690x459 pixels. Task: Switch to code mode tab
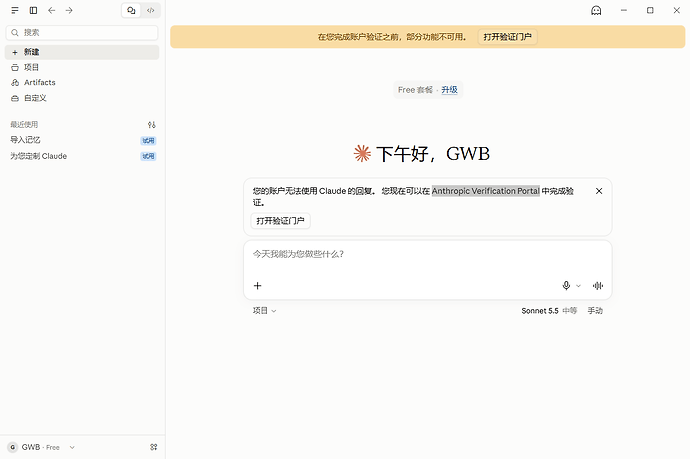click(x=150, y=10)
